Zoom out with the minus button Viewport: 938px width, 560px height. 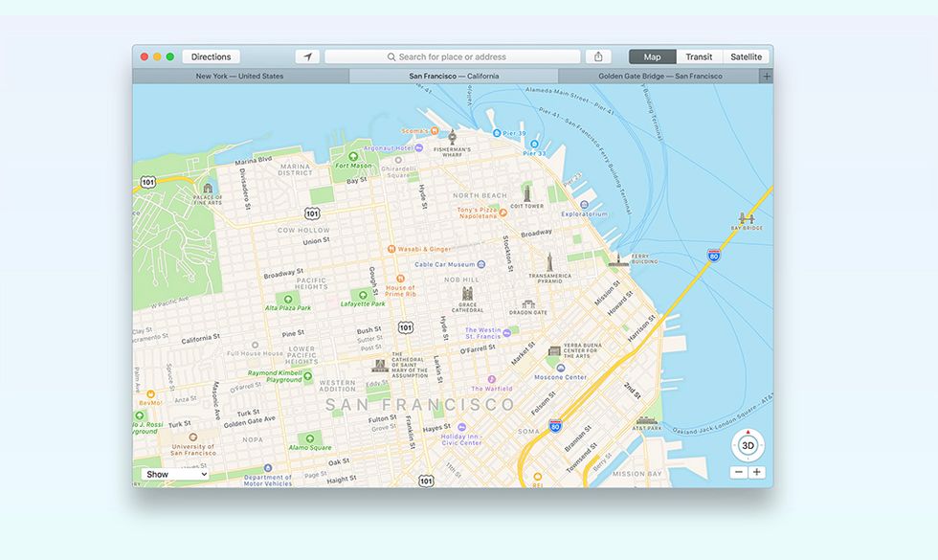739,472
